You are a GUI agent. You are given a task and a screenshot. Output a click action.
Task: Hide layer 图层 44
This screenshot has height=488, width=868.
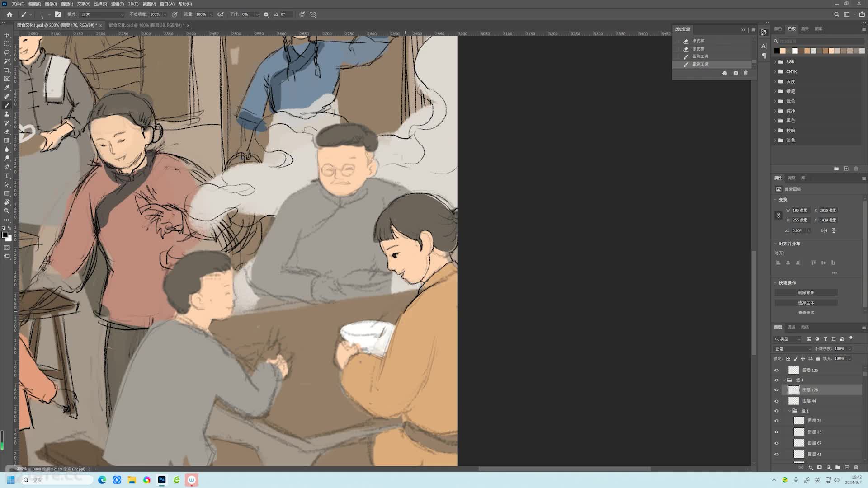point(777,401)
